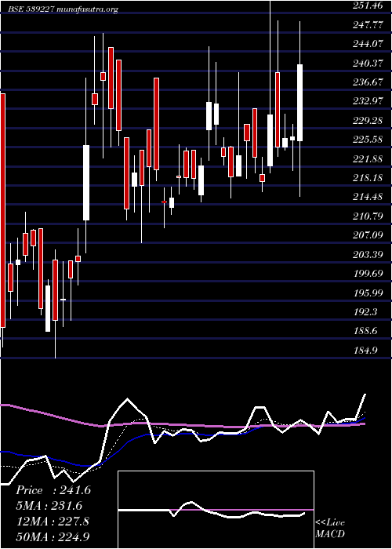Click the 210.79 price axis label

pyautogui.click(x=366, y=216)
